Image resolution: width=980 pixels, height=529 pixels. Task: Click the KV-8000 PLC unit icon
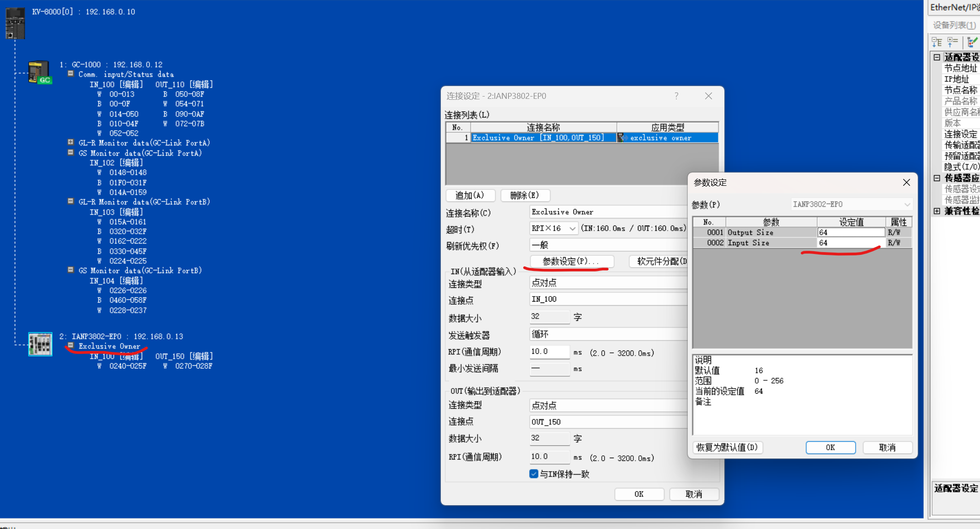15,23
